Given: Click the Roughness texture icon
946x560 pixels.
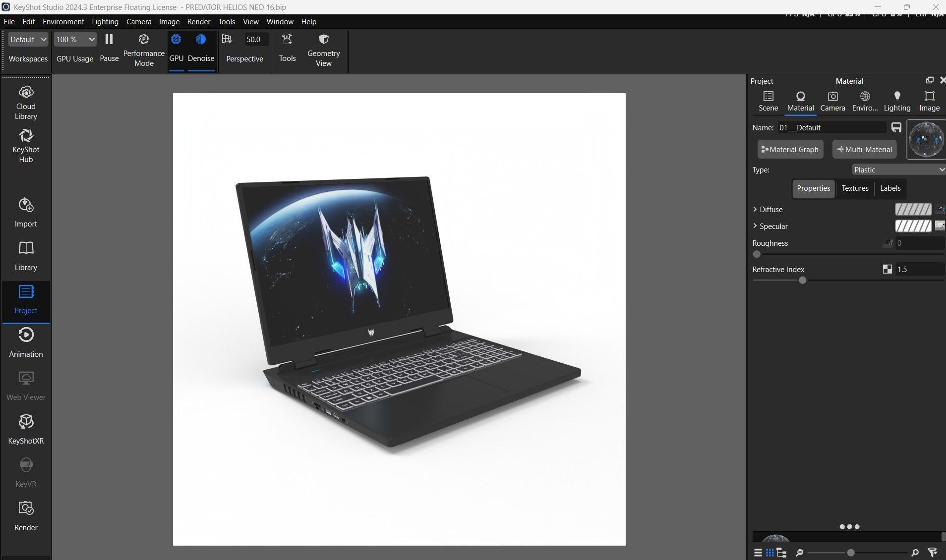Looking at the screenshot, I should 887,243.
